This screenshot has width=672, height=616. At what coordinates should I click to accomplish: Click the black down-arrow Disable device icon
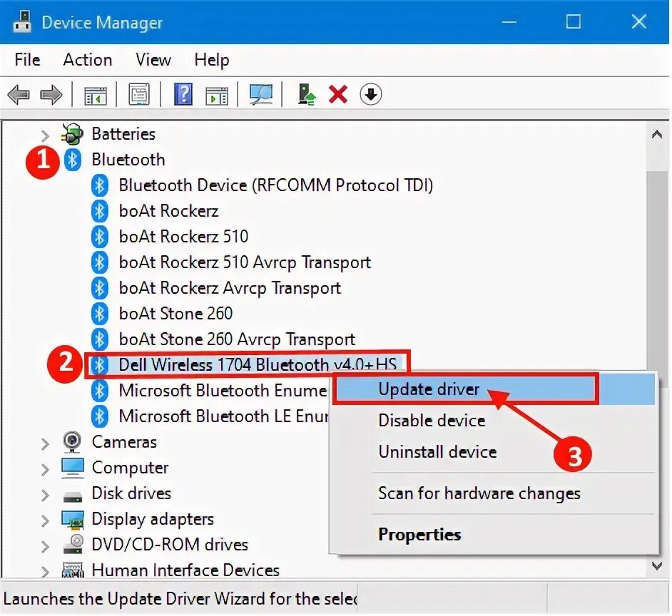[x=371, y=94]
